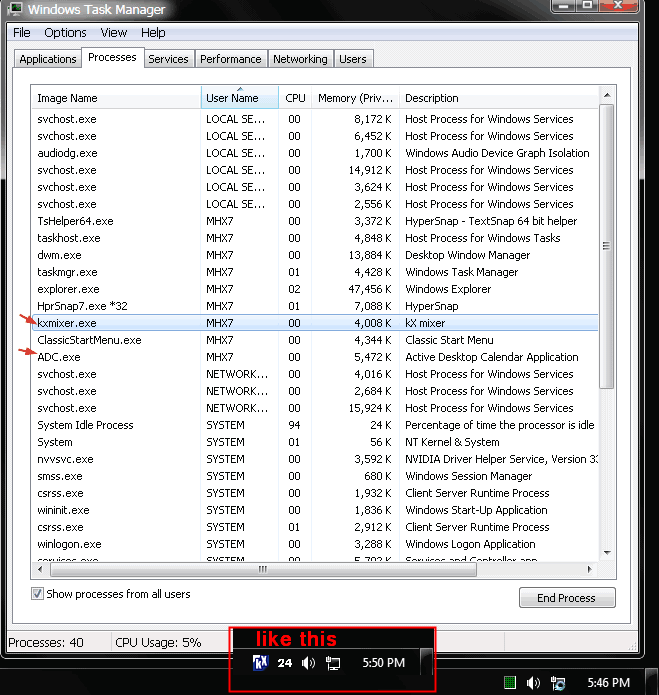This screenshot has height=695, width=659.
Task: Open the Options menu
Action: pos(65,33)
